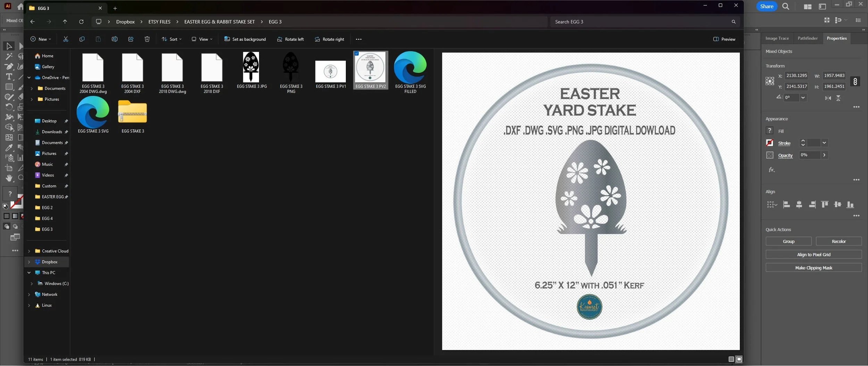The width and height of the screenshot is (868, 366).
Task: Click the Recolor button
Action: 838,241
